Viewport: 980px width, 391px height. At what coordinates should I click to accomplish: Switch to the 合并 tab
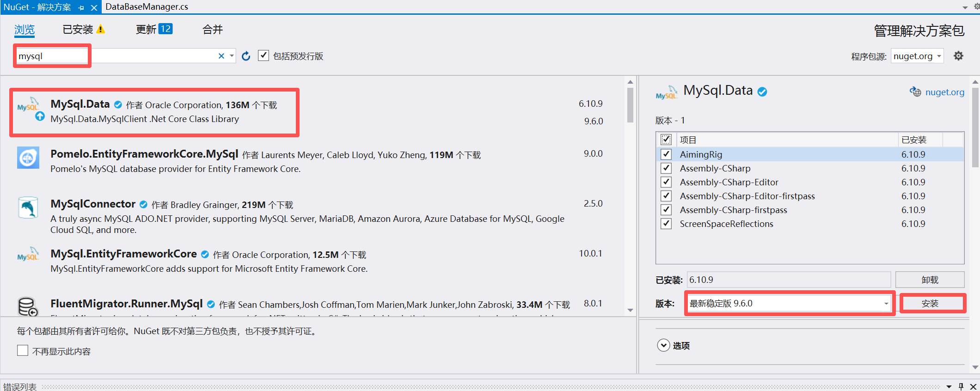click(x=213, y=30)
